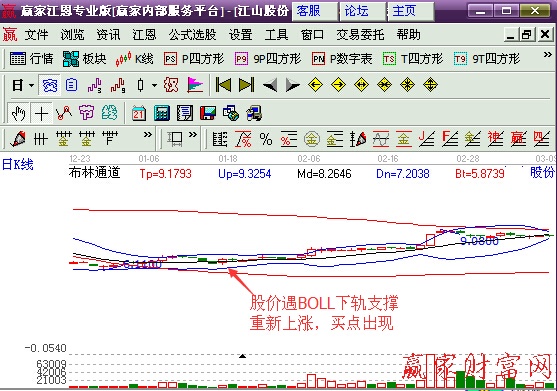Click yellow diamond horizontal double-arrow icon
The height and width of the screenshot is (391, 557).
361,85
